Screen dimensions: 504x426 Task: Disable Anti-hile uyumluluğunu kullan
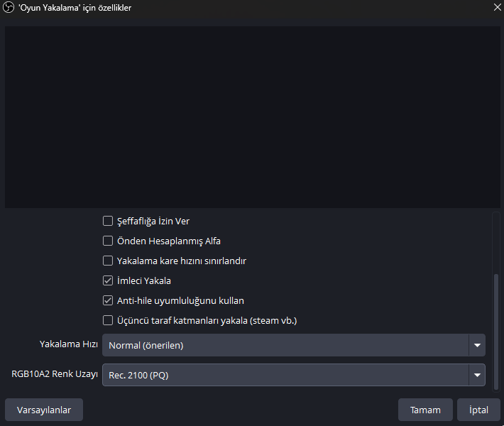click(x=108, y=300)
